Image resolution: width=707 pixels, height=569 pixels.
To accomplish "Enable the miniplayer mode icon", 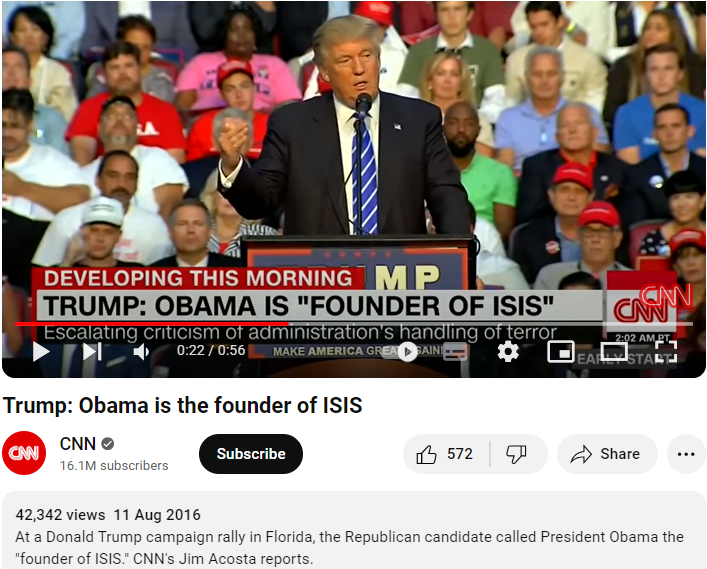I will tap(560, 352).
